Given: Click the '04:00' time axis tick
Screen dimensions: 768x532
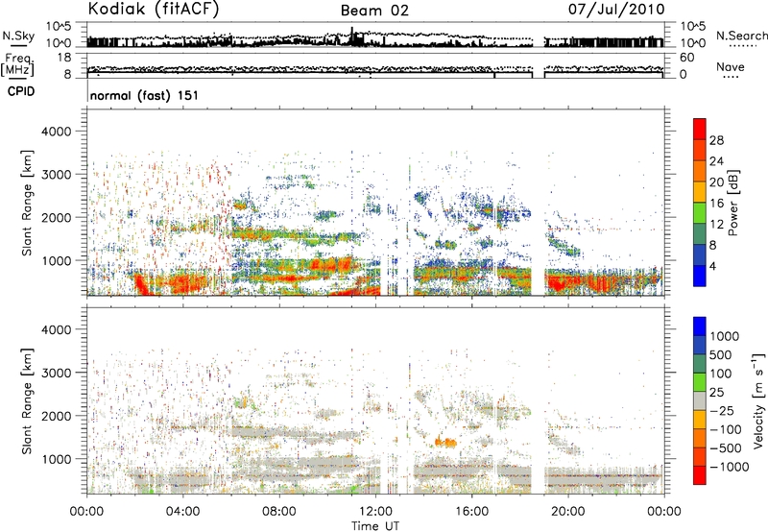Looking at the screenshot, I should click(x=182, y=512).
